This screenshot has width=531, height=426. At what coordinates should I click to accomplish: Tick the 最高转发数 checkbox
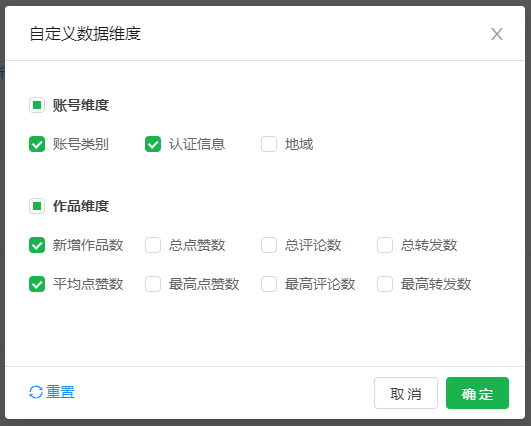click(385, 284)
